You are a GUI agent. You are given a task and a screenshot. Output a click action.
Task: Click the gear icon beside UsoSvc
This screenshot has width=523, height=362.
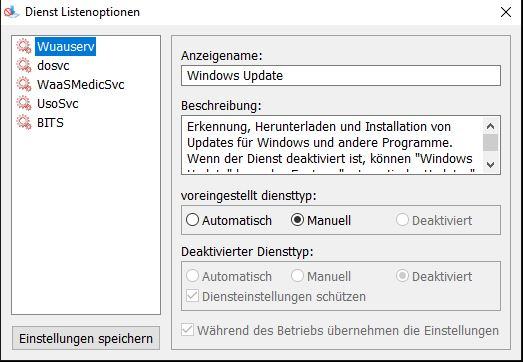point(24,103)
